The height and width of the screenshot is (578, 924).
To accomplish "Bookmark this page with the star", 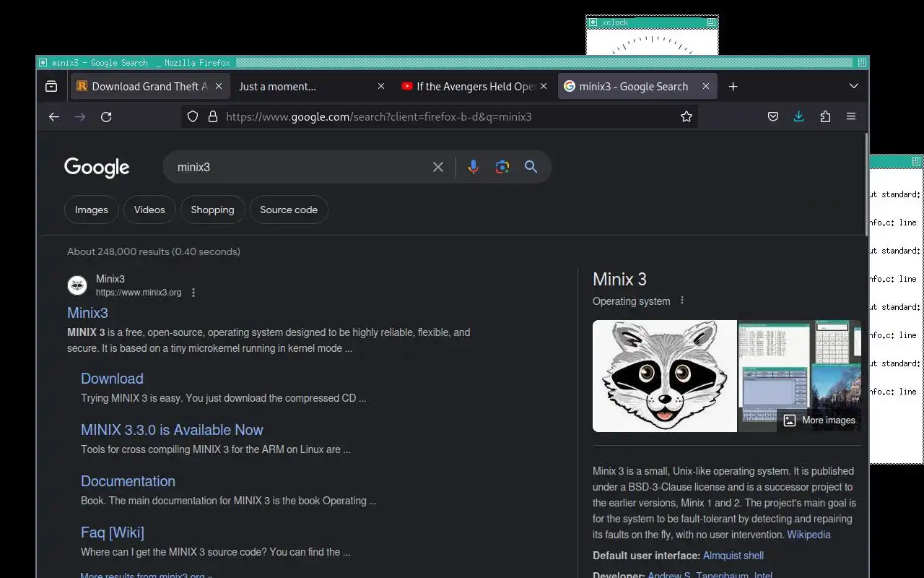I will pos(687,116).
